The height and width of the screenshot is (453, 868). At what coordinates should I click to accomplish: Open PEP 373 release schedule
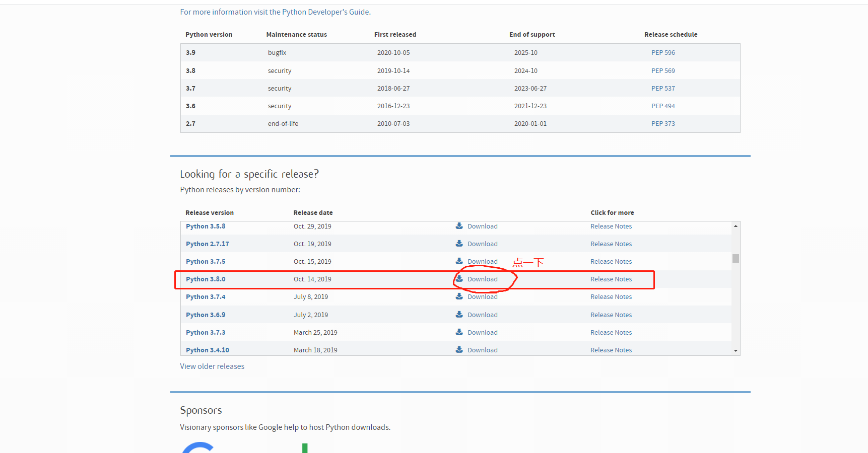coord(663,123)
